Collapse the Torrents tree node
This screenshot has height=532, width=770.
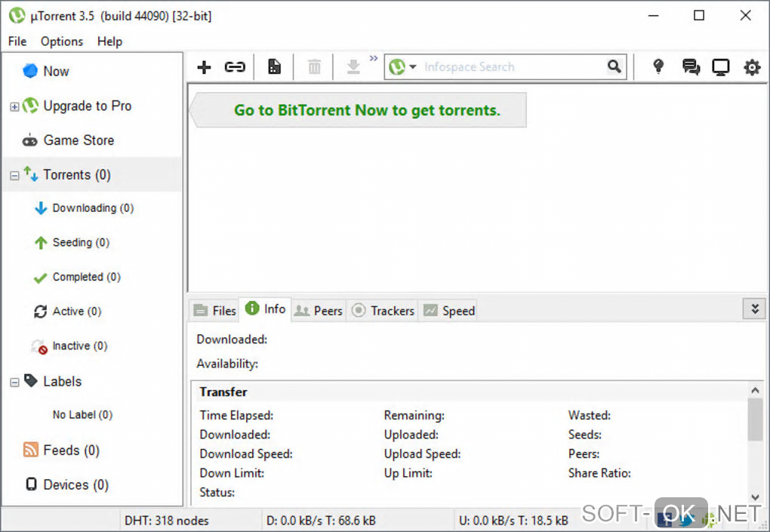(15, 175)
